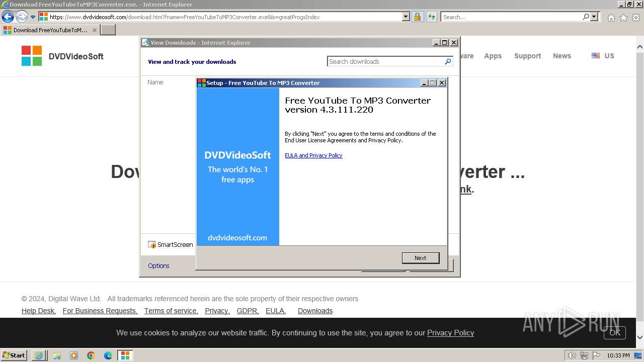
Task: Click the volume speaker tray icon
Action: click(x=572, y=355)
